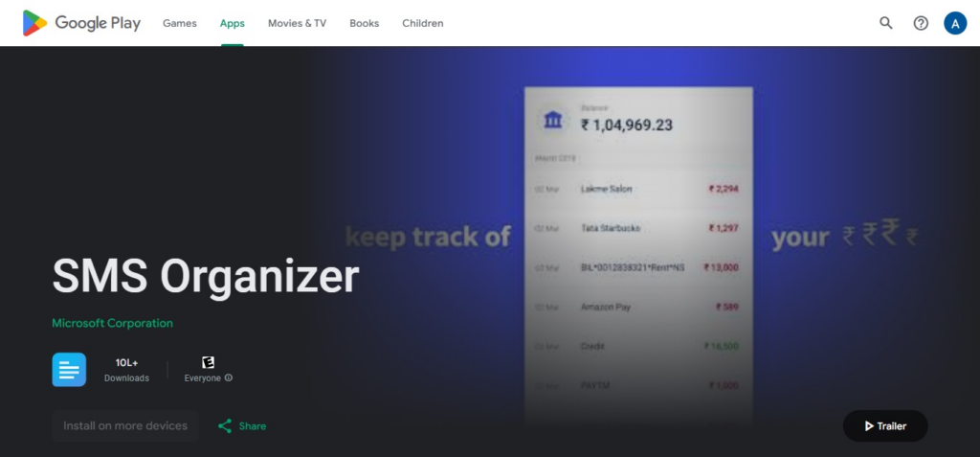Screen dimensions: 980x457
Task: Click the SMS Organizer title
Action: [x=206, y=276]
